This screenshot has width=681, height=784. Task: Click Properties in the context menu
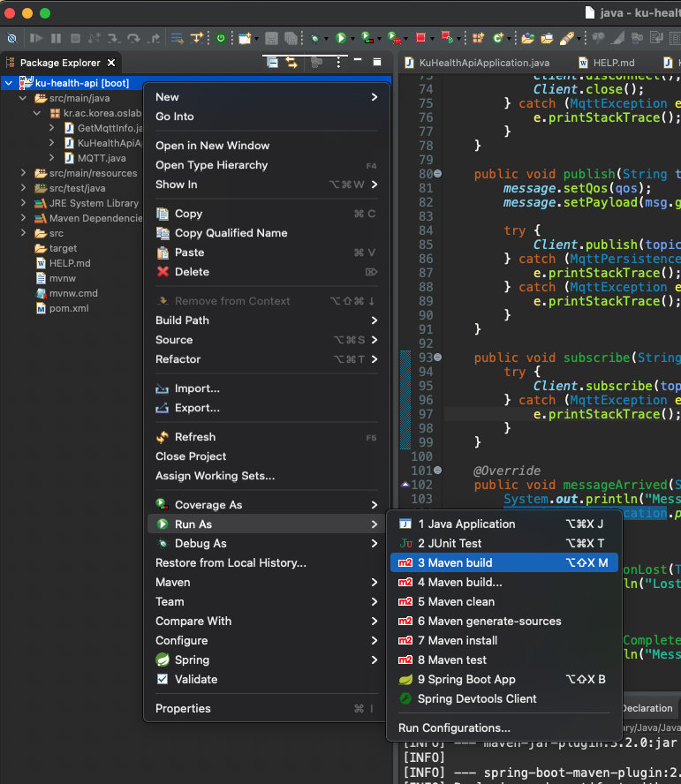pos(266,708)
